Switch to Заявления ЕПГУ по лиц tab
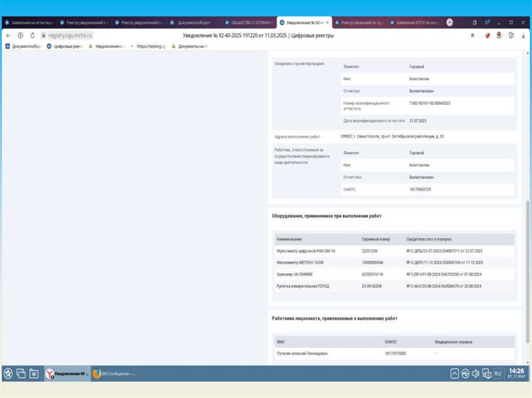 pyautogui.click(x=415, y=23)
